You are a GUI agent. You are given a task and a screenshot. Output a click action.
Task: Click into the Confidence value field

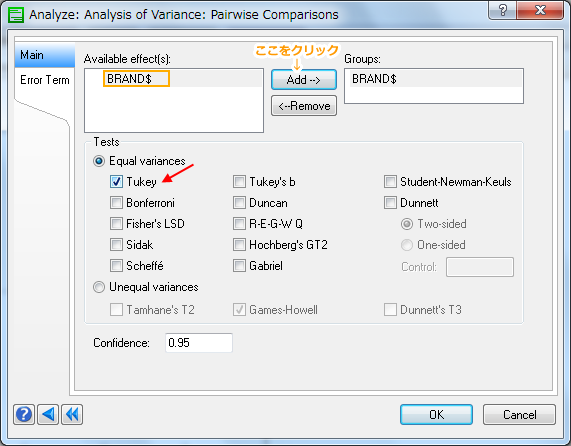pos(199,343)
